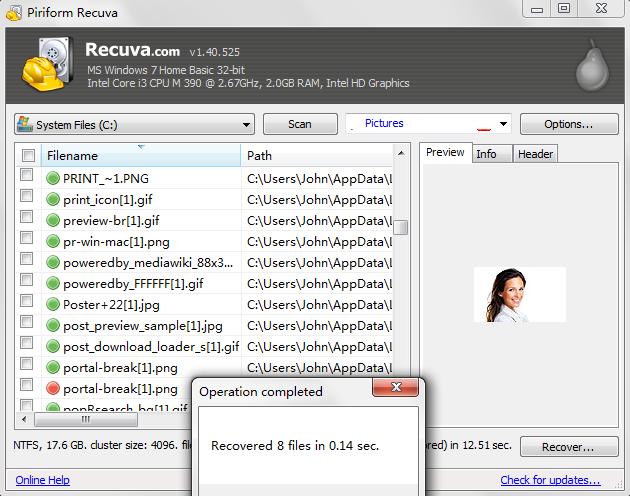Click the Piriform pear logo
630x496 pixels.
592,66
